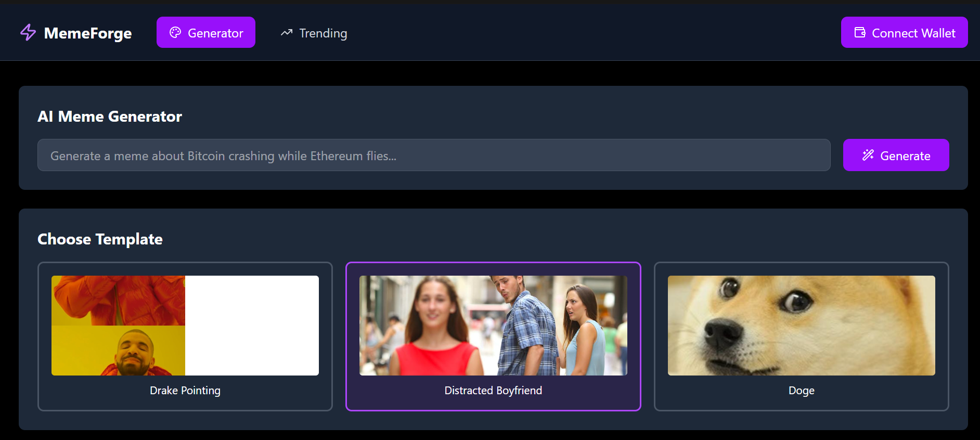Click the magic wand icon on Generate
Screen dimensions: 980x440
(868, 155)
